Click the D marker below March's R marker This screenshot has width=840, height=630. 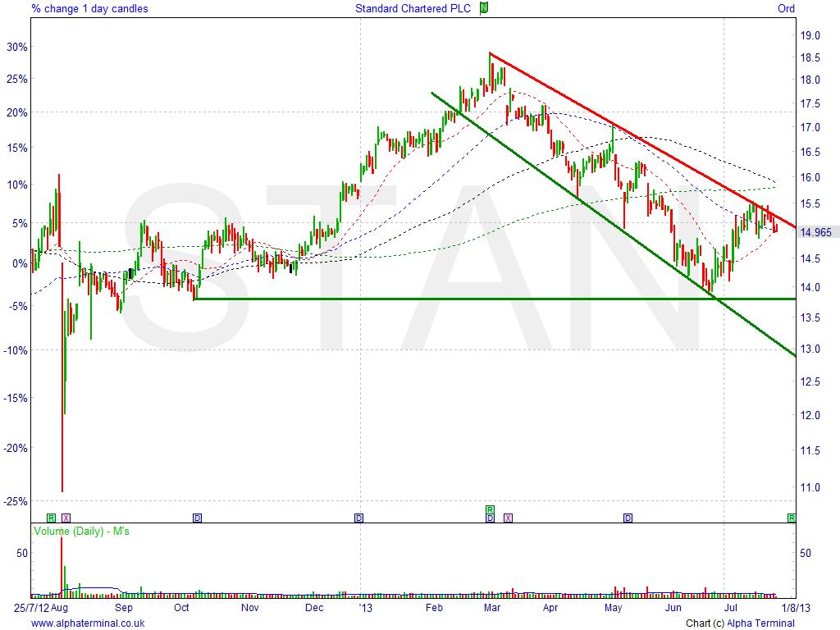pyautogui.click(x=490, y=518)
